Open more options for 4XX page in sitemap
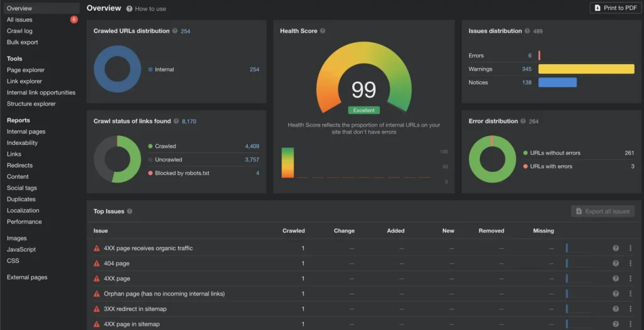This screenshot has width=644, height=330. coord(630,324)
